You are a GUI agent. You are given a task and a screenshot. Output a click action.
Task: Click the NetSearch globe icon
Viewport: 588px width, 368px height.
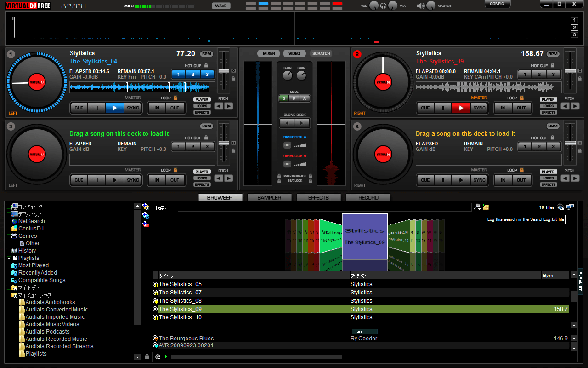pyautogui.click(x=14, y=221)
